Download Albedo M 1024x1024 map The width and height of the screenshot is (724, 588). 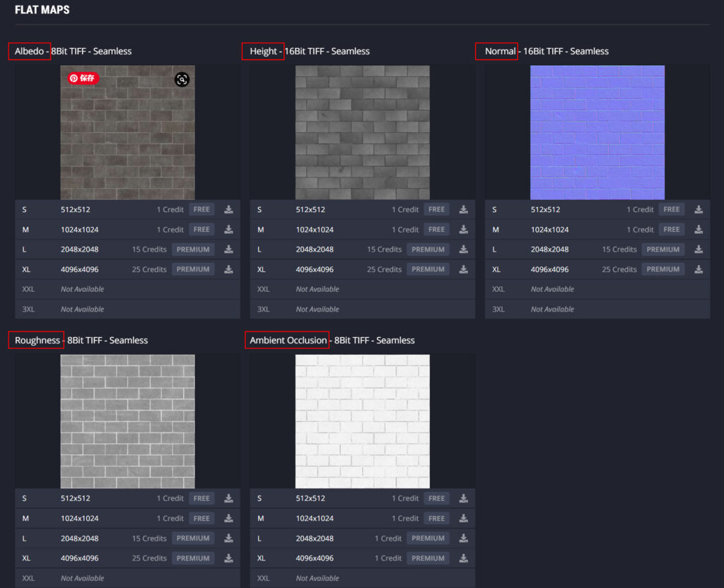[228, 230]
